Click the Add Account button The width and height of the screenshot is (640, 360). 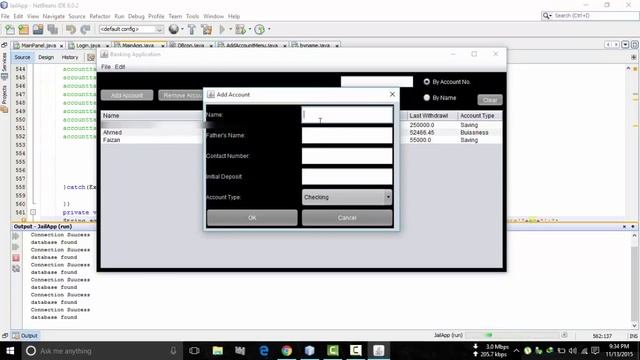(x=127, y=95)
